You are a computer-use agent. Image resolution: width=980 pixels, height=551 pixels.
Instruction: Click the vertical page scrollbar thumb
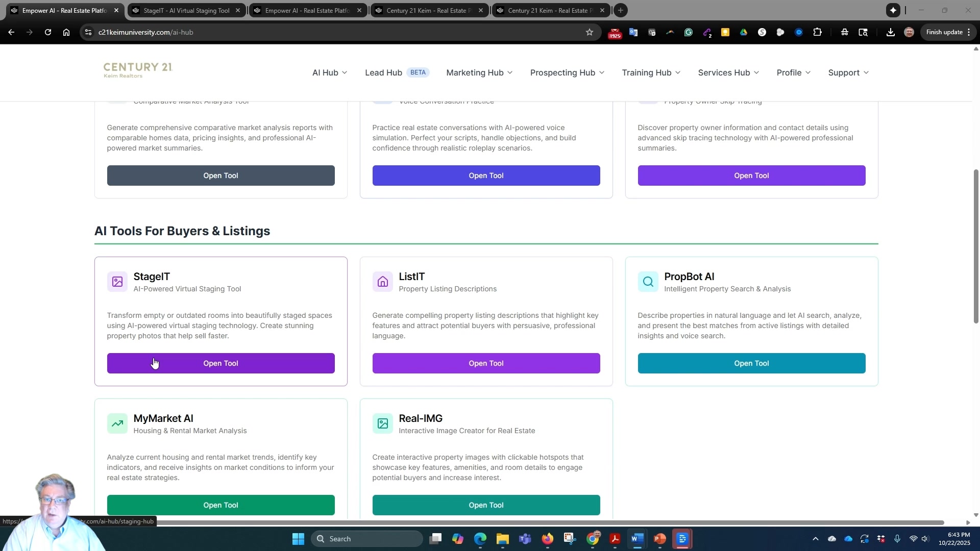coord(976,246)
